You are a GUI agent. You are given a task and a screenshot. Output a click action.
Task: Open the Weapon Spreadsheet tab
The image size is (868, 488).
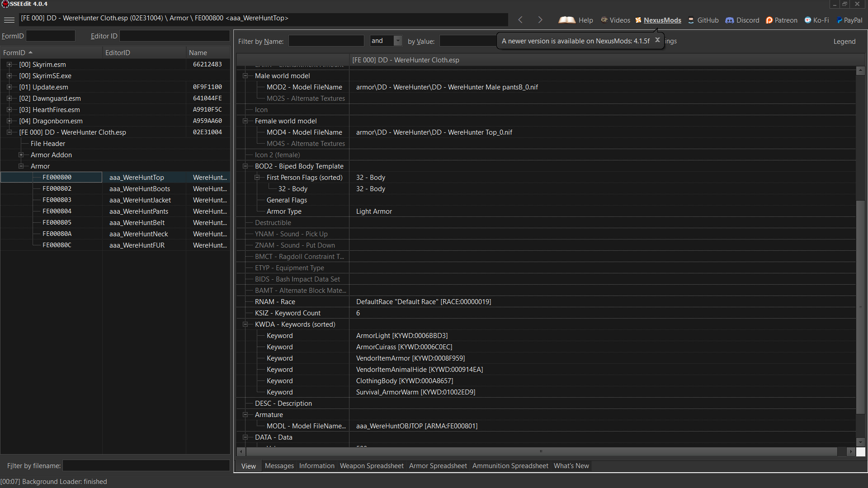pos(372,466)
